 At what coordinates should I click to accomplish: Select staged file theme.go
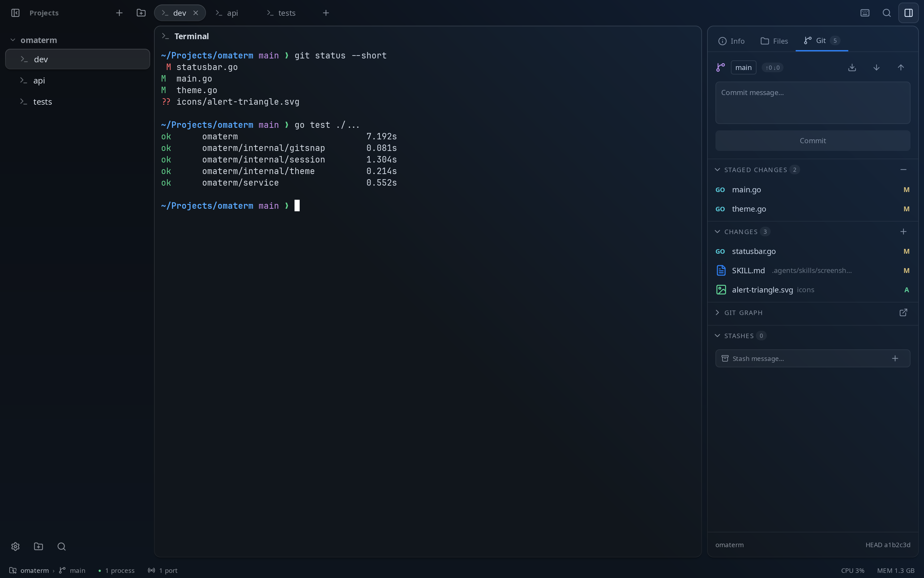coord(812,209)
